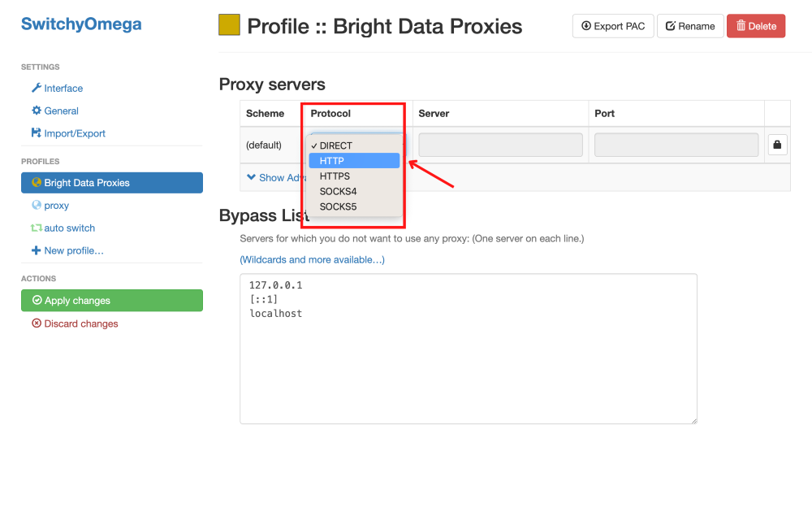Toggle the port lock icon

tap(777, 145)
